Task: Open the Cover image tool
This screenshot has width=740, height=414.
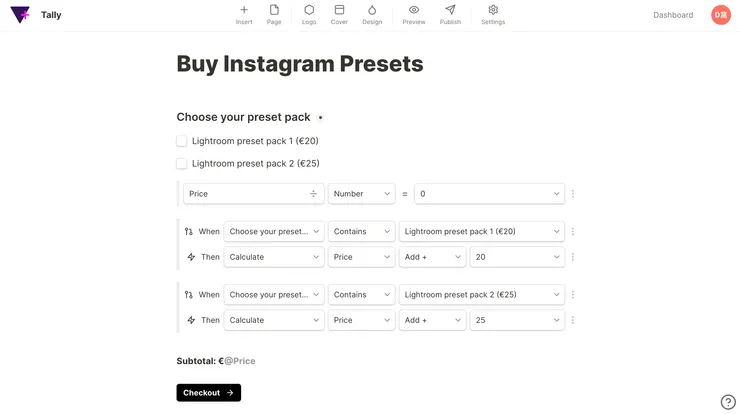Action: tap(339, 10)
